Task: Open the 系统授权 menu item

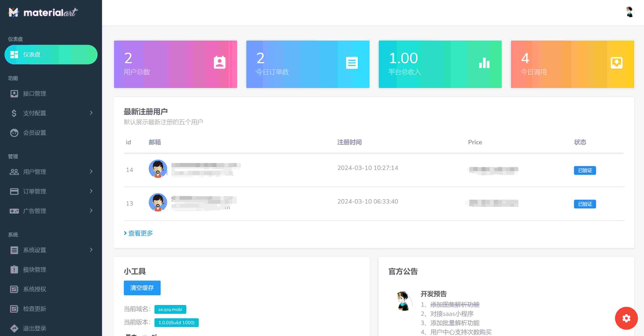Action: [x=34, y=289]
